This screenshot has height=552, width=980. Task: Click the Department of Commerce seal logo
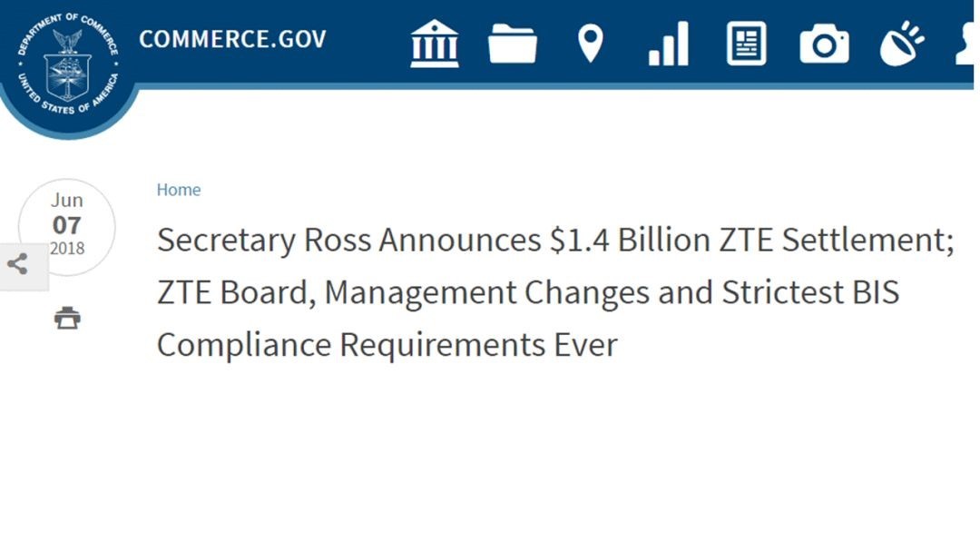coord(66,64)
